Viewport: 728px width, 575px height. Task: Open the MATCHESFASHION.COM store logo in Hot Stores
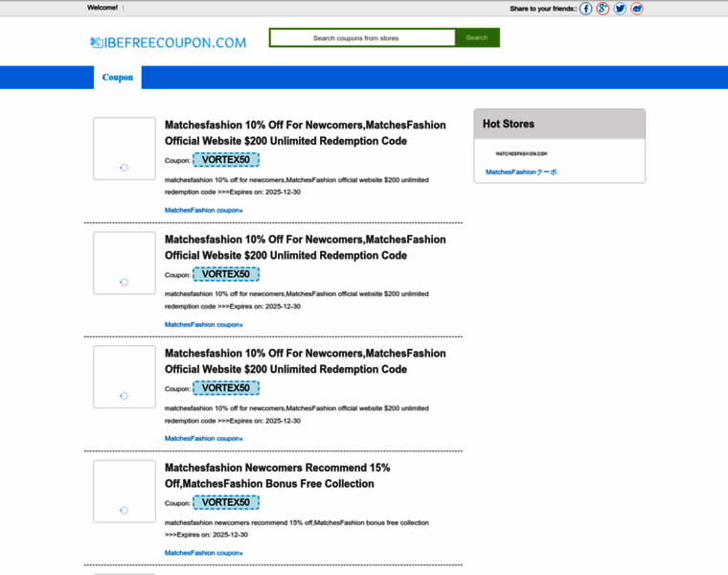click(x=521, y=153)
